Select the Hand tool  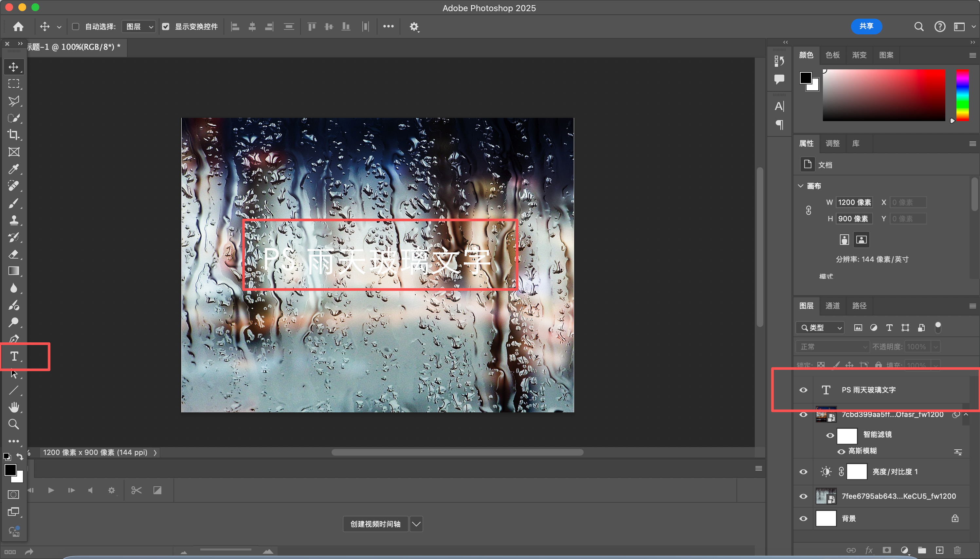pyautogui.click(x=14, y=407)
